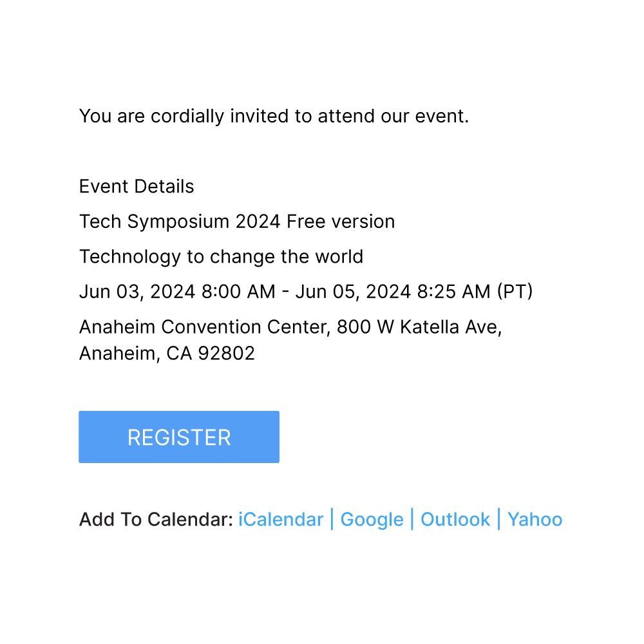Click the separator between Google and Outlook
Screen dimensions: 644x644
tap(412, 520)
